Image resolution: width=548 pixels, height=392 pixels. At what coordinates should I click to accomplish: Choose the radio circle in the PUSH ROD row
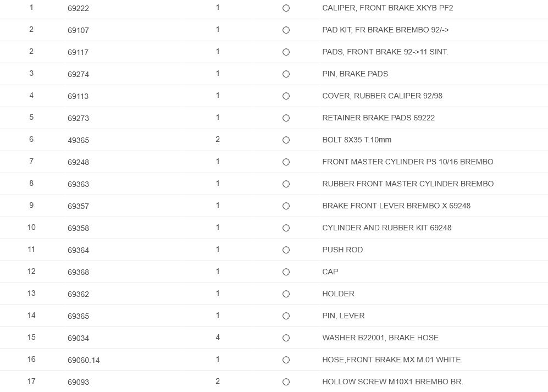[286, 250]
